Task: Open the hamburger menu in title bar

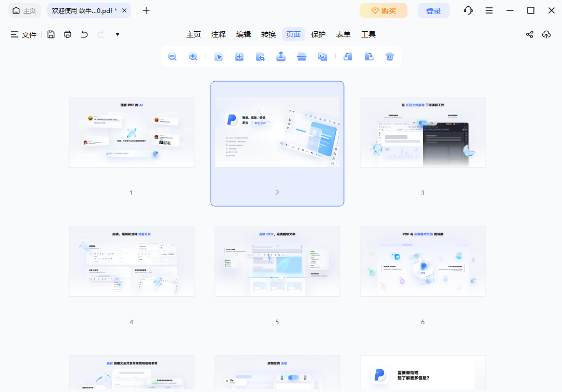Action: pyautogui.click(x=489, y=10)
